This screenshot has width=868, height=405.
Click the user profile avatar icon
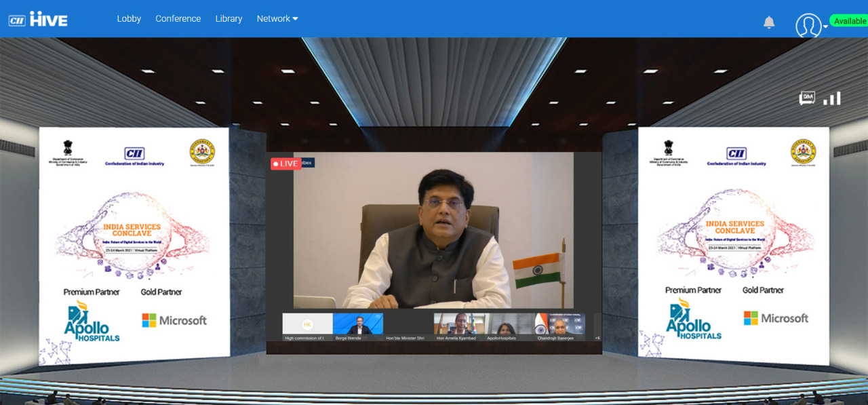[808, 26]
